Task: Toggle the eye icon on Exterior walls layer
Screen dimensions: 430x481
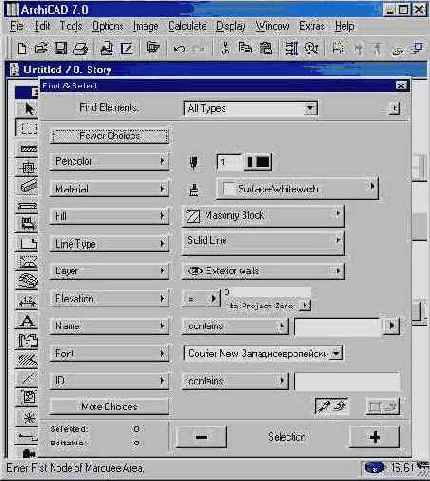Action: coord(195,271)
